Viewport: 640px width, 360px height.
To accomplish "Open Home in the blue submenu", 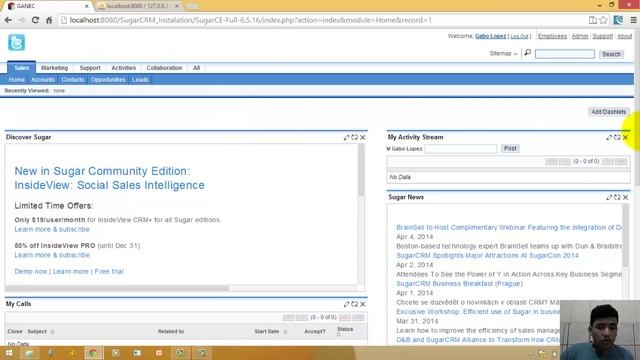I will (17, 80).
